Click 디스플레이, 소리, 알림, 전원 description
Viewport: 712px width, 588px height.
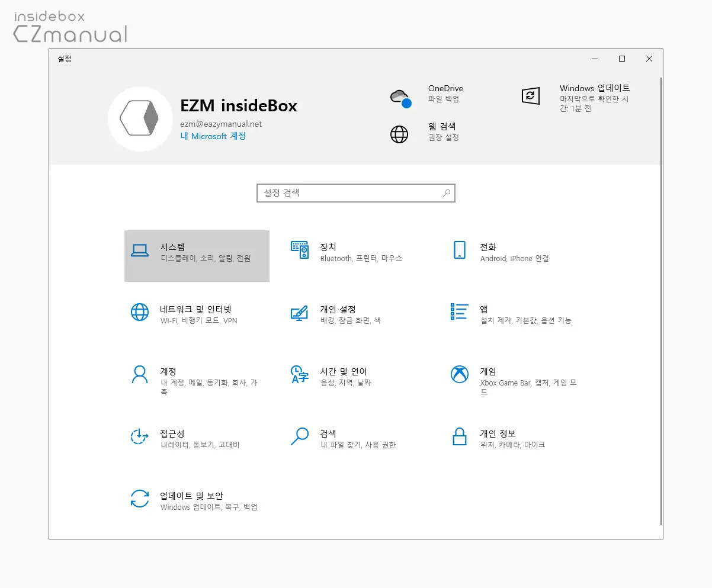[x=206, y=259]
